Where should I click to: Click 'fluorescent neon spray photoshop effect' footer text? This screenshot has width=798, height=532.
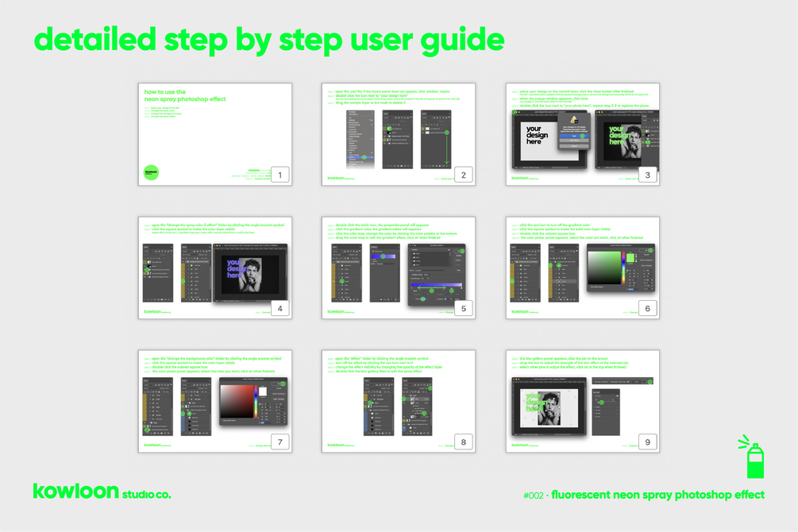point(658,495)
